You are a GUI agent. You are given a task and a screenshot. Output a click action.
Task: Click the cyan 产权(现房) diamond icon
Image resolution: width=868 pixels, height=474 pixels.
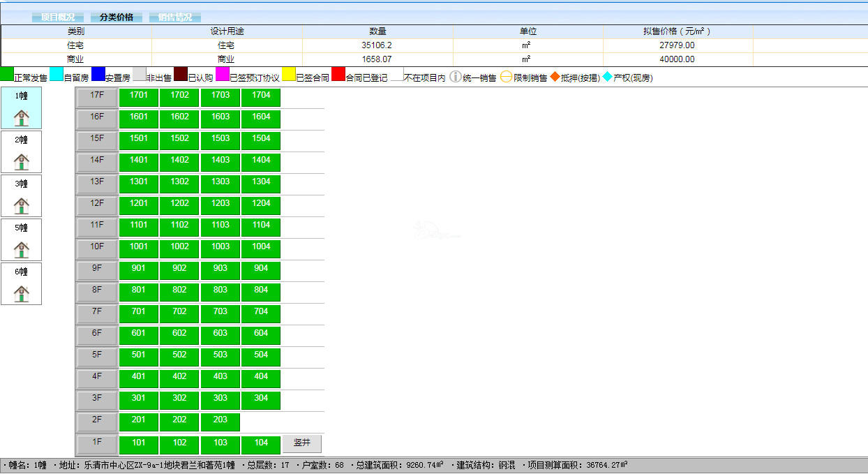(x=608, y=76)
